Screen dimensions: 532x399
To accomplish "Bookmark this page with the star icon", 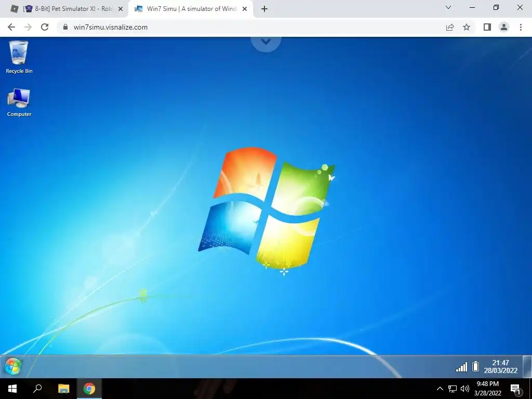I will 467,27.
